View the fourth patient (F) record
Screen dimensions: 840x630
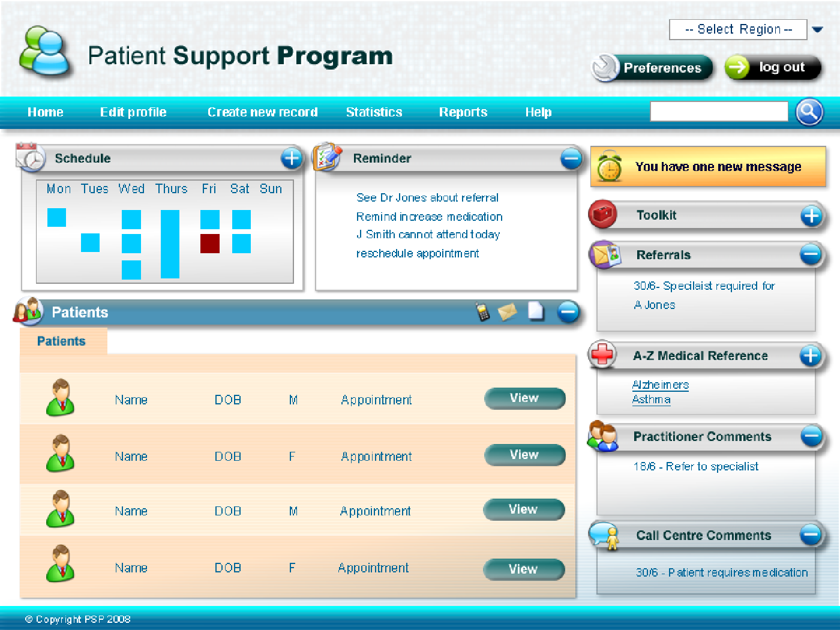click(x=523, y=569)
